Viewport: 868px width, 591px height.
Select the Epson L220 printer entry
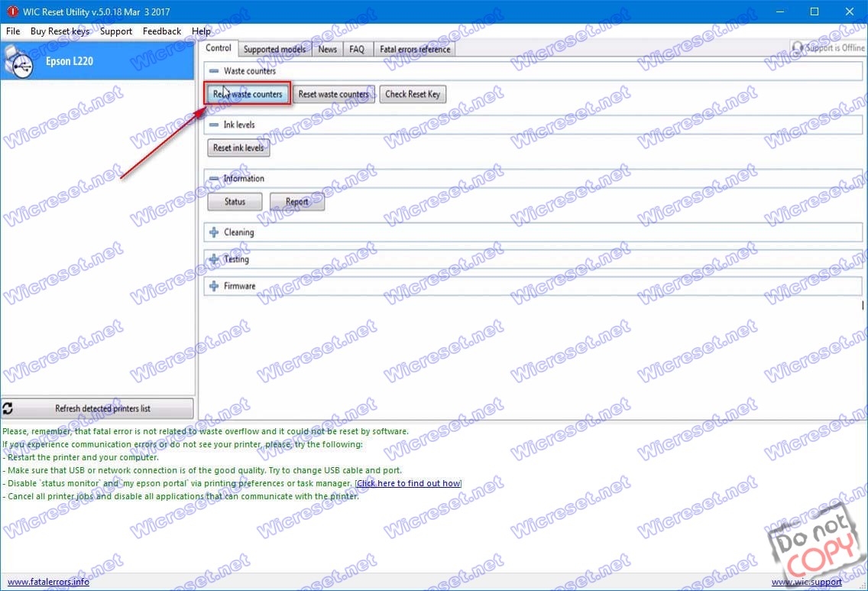(97, 61)
